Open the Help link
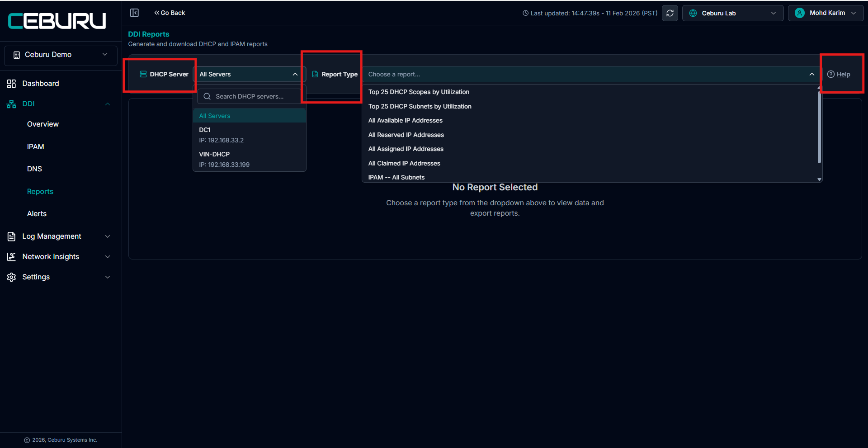The width and height of the screenshot is (868, 448). (x=844, y=74)
